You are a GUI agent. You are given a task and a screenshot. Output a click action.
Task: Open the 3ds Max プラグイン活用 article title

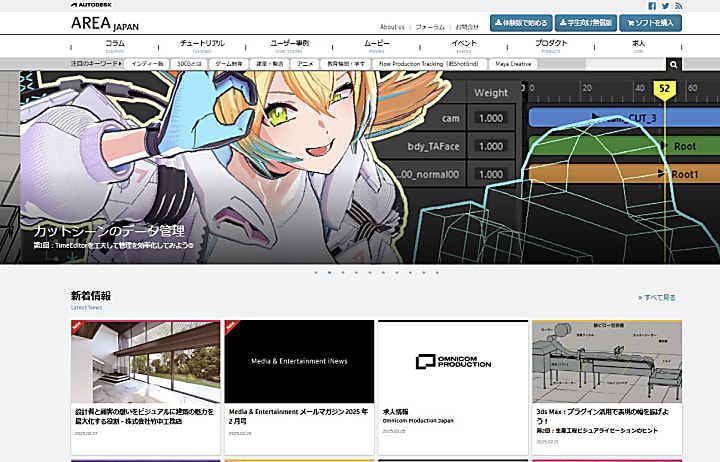(x=603, y=421)
